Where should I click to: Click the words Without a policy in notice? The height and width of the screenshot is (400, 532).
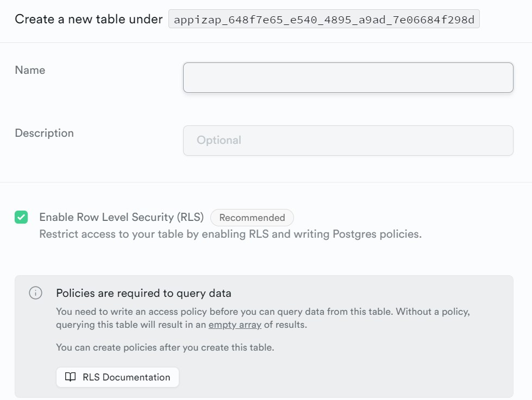click(433, 312)
